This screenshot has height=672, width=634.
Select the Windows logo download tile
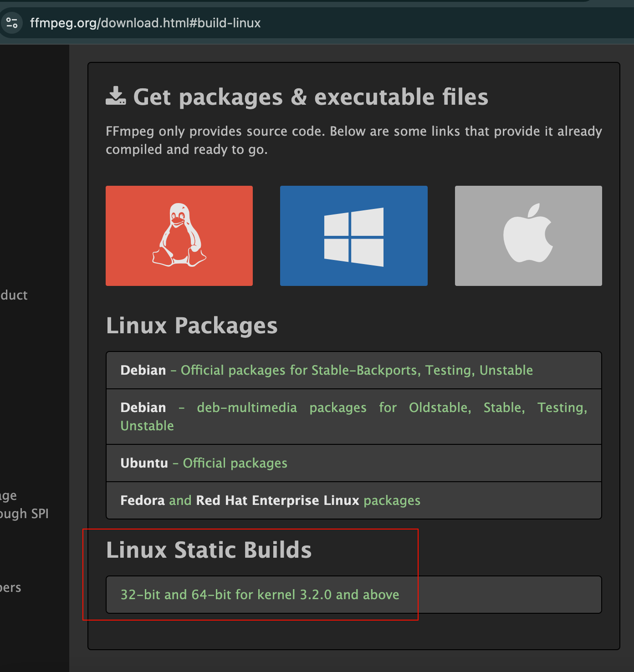coord(353,235)
